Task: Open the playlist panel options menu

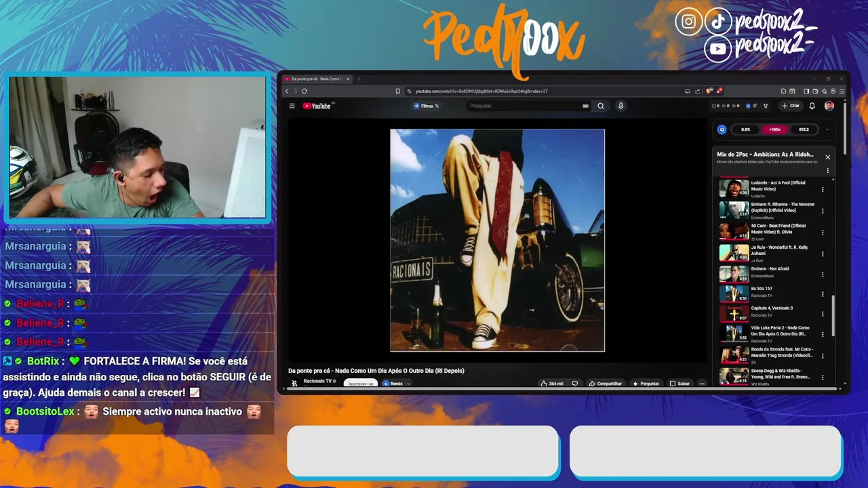Action: tap(827, 171)
